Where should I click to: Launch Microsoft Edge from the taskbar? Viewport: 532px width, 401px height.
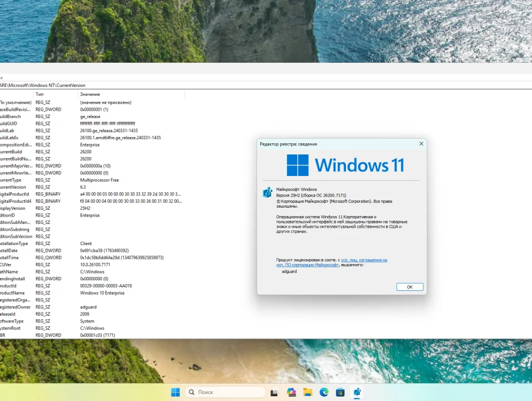pyautogui.click(x=324, y=393)
